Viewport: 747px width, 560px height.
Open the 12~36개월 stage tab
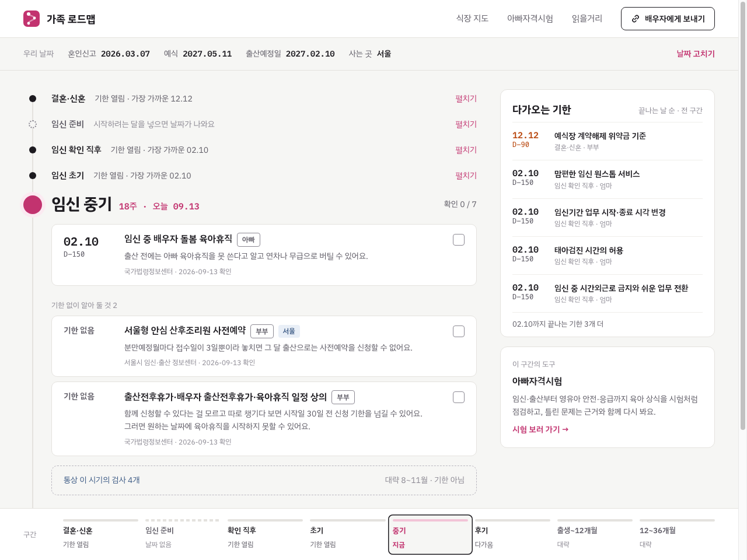point(677,534)
